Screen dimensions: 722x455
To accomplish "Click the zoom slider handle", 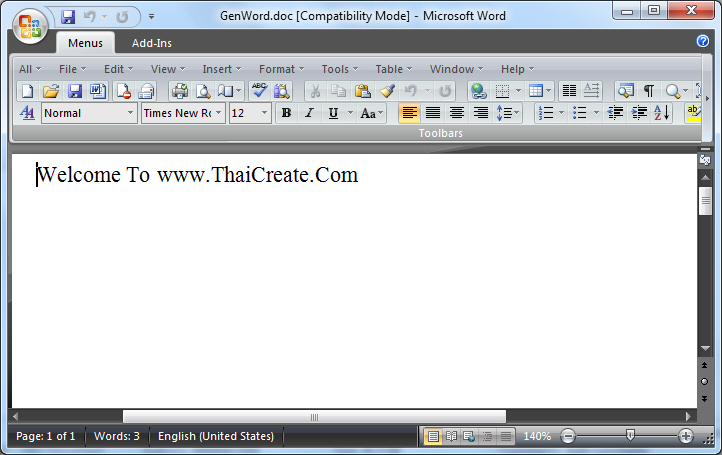I will (x=630, y=435).
